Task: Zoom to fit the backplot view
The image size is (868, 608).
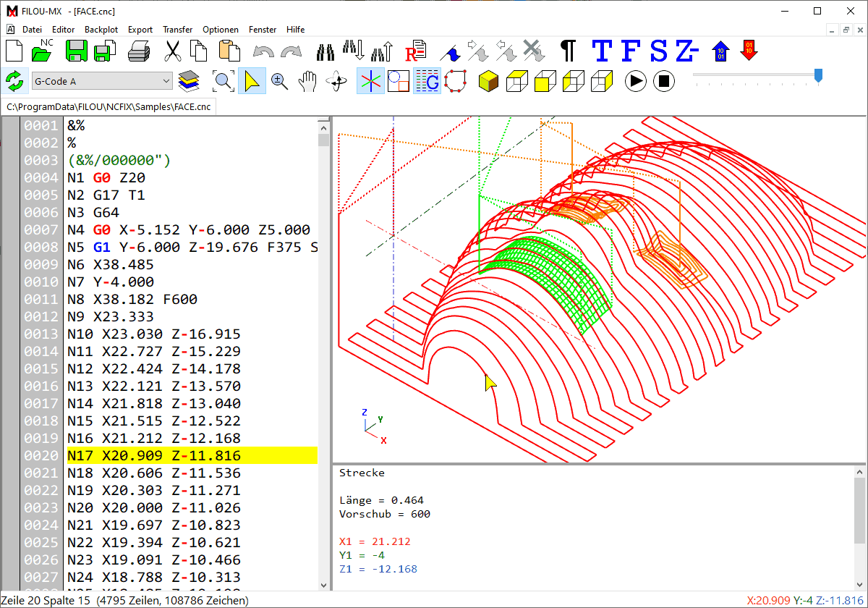Action: click(x=224, y=81)
